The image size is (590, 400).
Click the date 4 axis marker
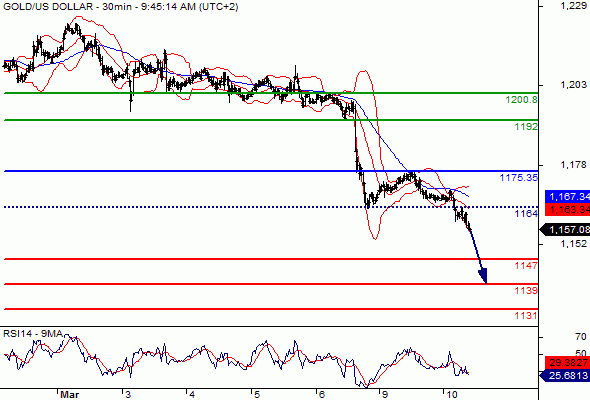tap(192, 394)
